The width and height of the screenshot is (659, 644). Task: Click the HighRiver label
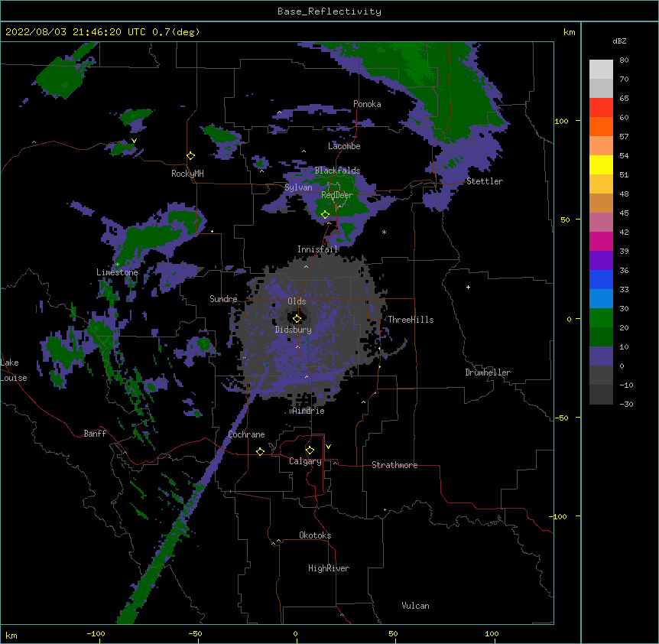click(329, 568)
